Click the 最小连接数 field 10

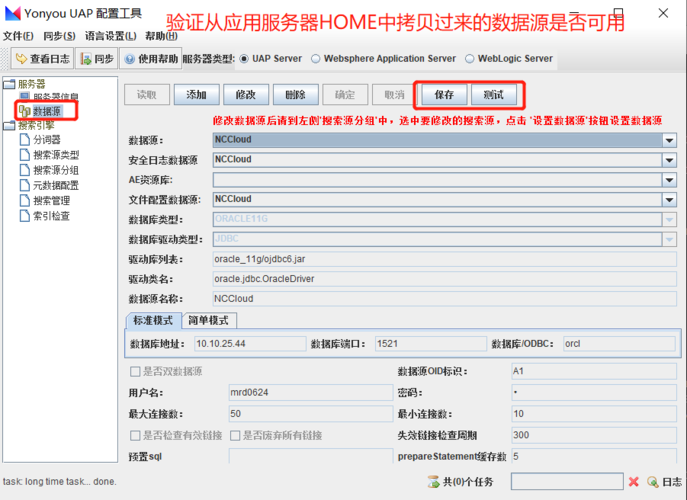point(594,414)
